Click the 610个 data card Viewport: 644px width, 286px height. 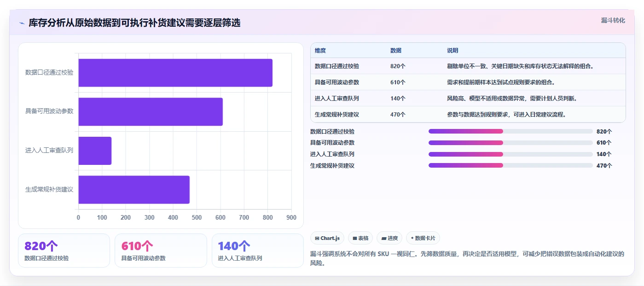(x=161, y=251)
